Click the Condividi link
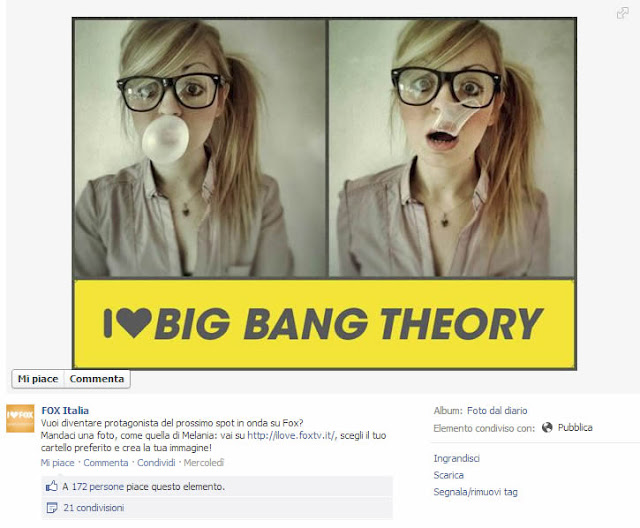Image resolution: width=640 pixels, height=528 pixels. [x=156, y=463]
